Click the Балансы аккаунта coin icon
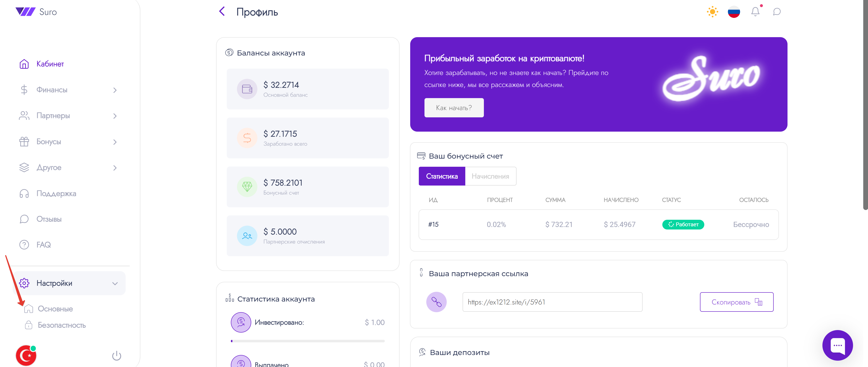868x367 pixels. pyautogui.click(x=229, y=53)
